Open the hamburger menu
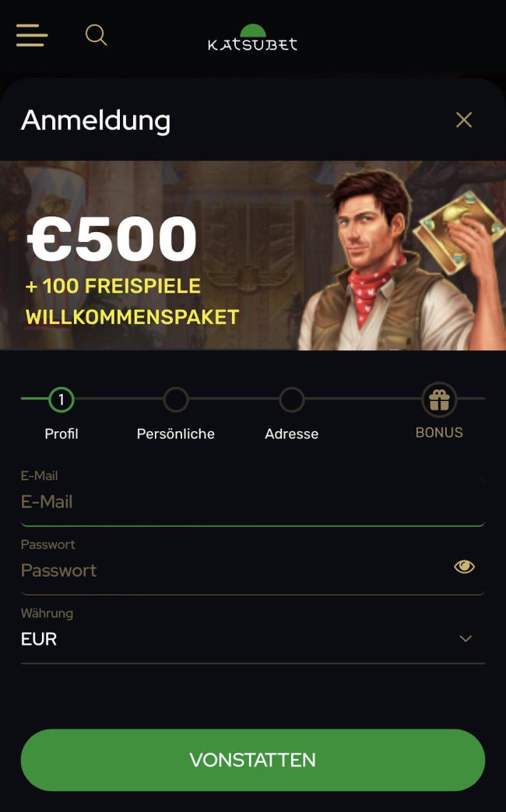 click(32, 35)
